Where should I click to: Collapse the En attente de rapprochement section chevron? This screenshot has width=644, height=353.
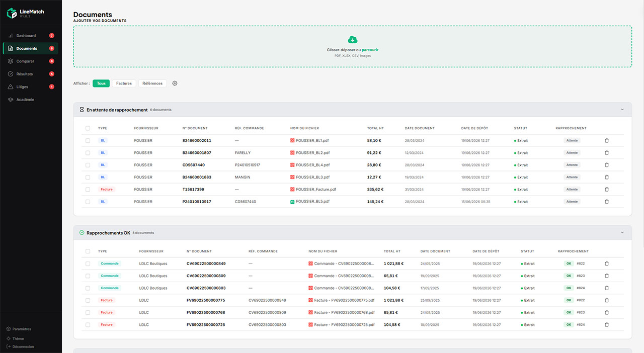(x=622, y=110)
